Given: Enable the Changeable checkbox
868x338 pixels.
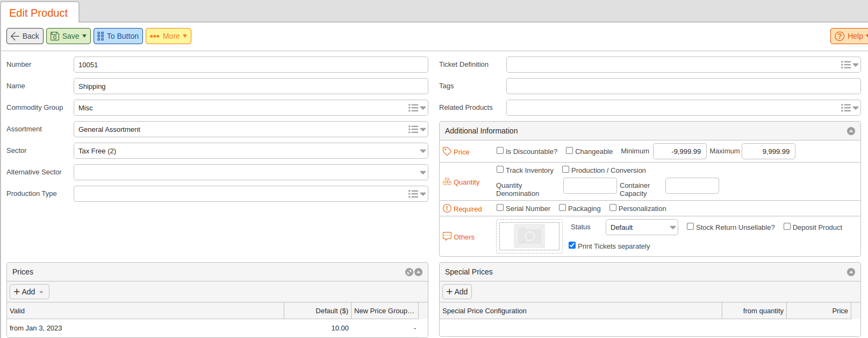Looking at the screenshot, I should (x=569, y=151).
